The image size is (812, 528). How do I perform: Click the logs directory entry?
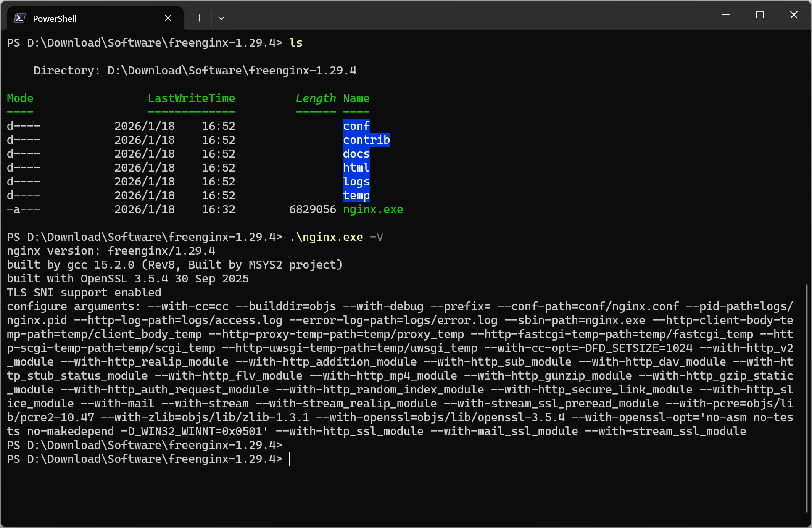tap(356, 182)
